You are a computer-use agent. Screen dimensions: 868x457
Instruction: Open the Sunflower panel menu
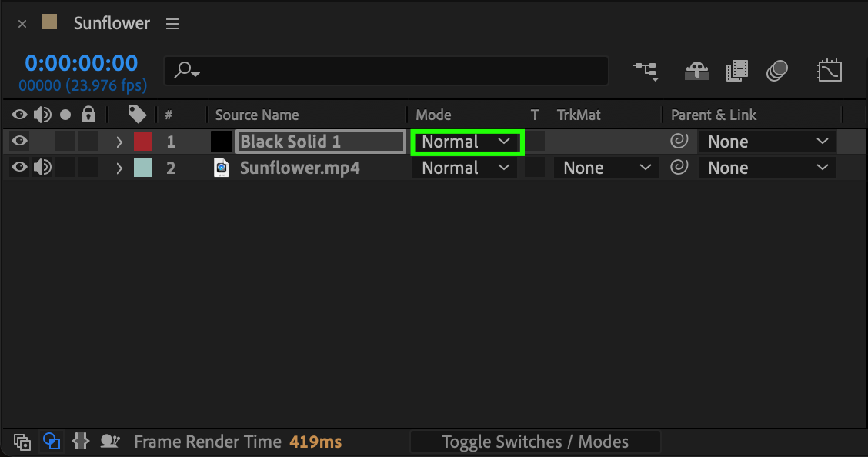(x=172, y=24)
